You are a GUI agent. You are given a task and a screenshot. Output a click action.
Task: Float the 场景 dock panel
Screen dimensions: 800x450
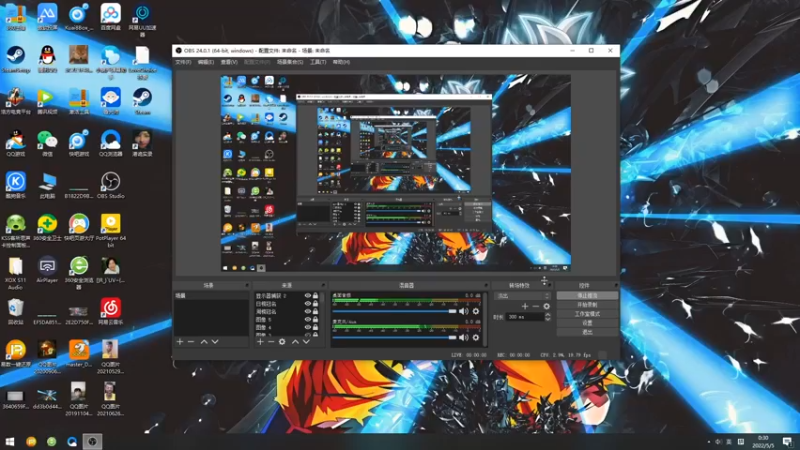point(246,285)
